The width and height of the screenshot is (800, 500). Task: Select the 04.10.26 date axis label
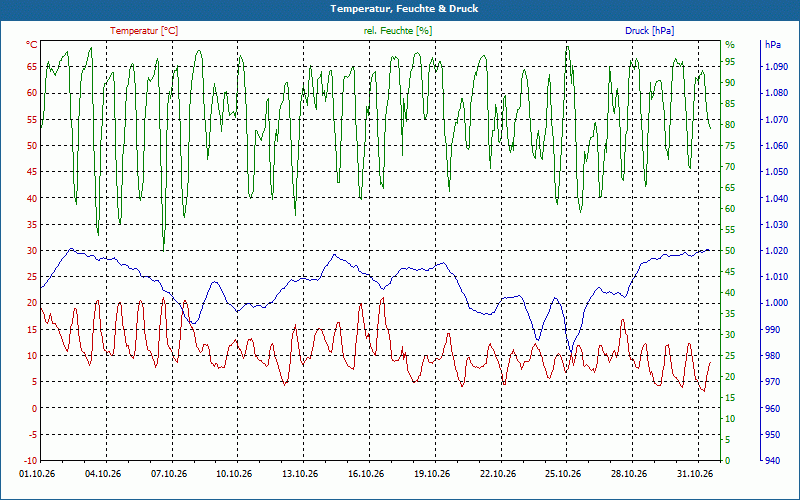tap(103, 474)
